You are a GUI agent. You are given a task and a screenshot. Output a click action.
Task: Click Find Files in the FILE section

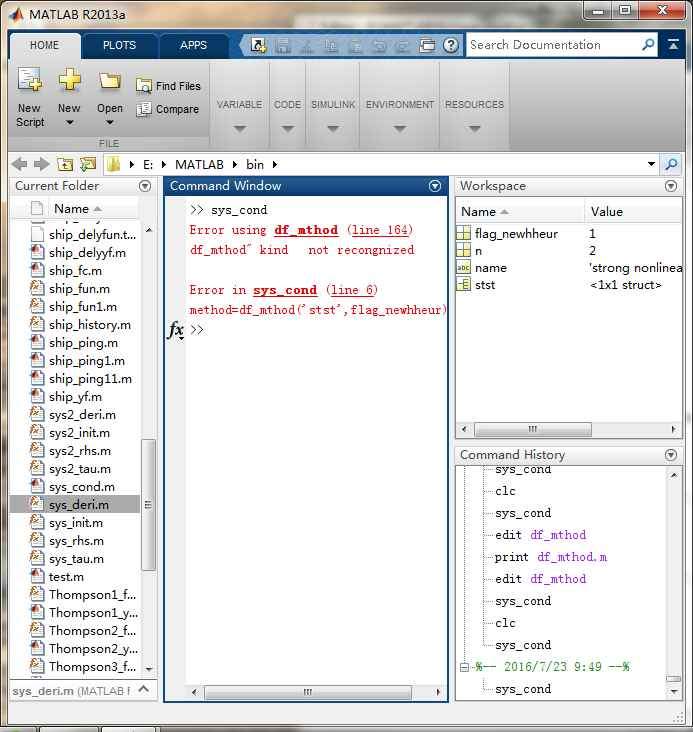coord(169,86)
